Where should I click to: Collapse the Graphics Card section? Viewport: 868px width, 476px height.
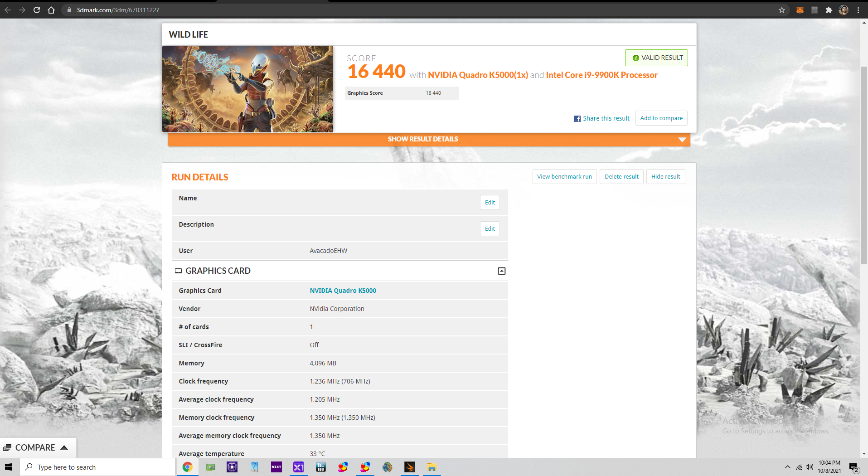pos(502,271)
